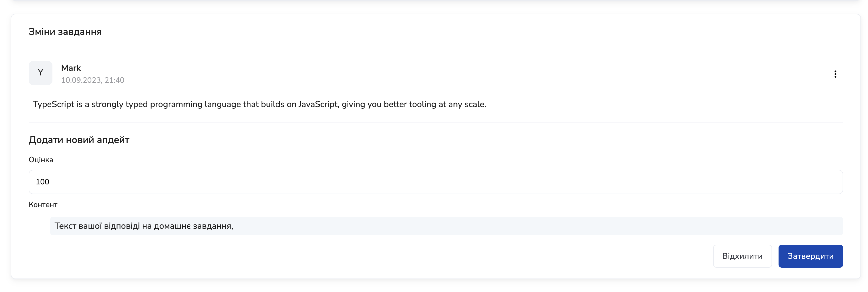Image resolution: width=868 pixels, height=292 pixels.
Task: Click the TypeScript update description text
Action: click(x=259, y=104)
